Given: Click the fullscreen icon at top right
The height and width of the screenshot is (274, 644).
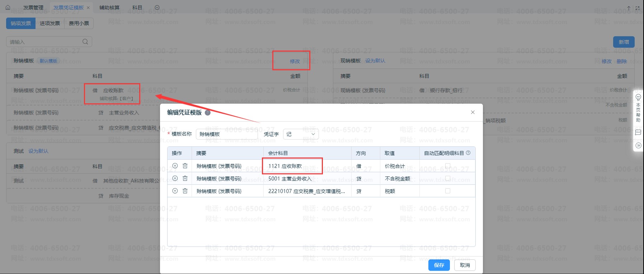Looking at the screenshot, I should point(638,8).
